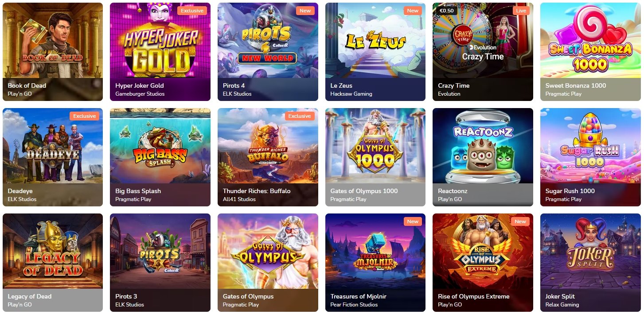Open the Joker Split game
Screen dimensions: 644x314
pos(590,263)
